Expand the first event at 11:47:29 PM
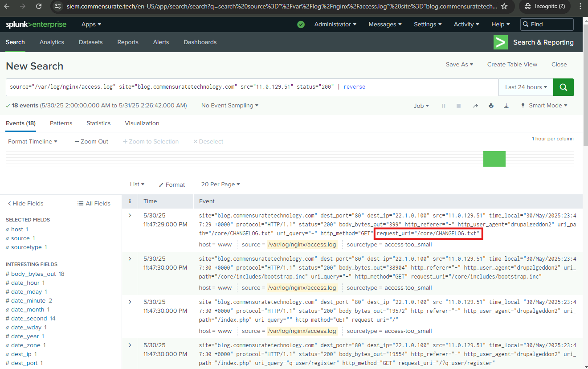The height and width of the screenshot is (369, 588). pos(130,216)
